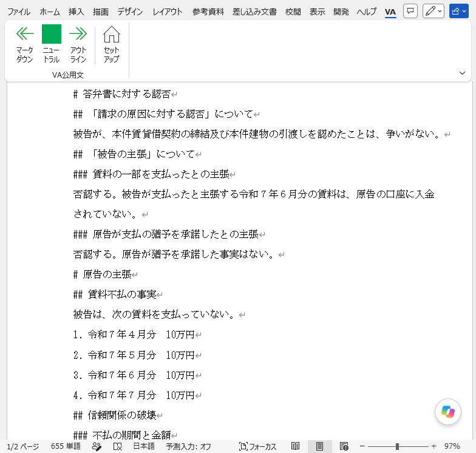Click the heading '### 不払の期間と金額'
The height and width of the screenshot is (453, 476).
coord(122,435)
